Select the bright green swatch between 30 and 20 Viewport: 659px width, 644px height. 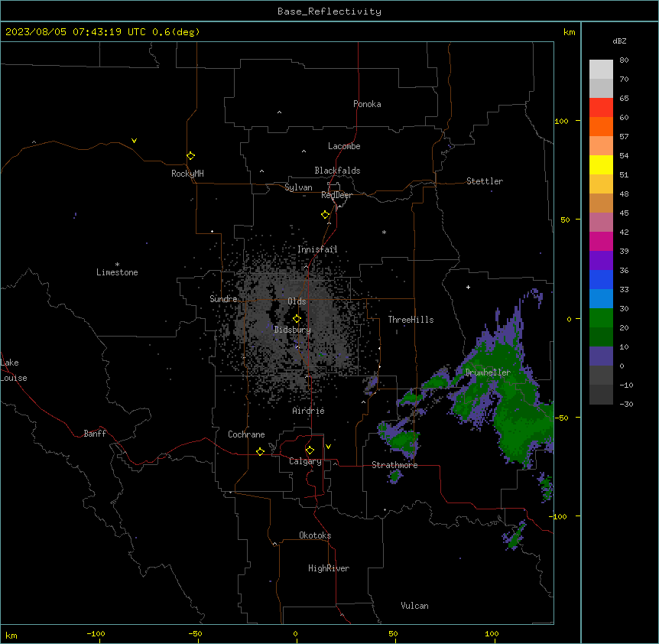pyautogui.click(x=601, y=318)
